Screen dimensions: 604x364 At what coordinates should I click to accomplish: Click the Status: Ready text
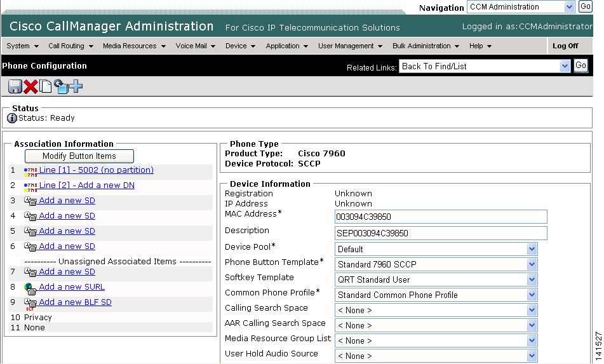(x=46, y=118)
